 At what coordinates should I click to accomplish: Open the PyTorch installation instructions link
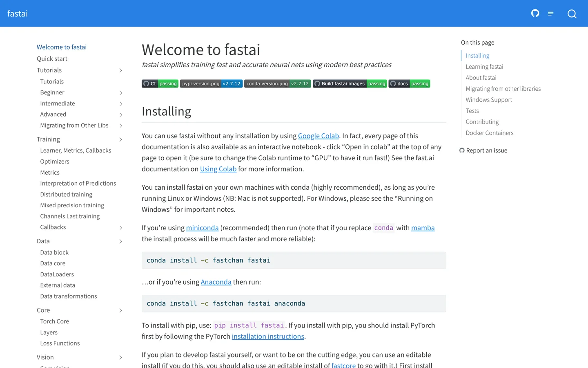(268, 336)
